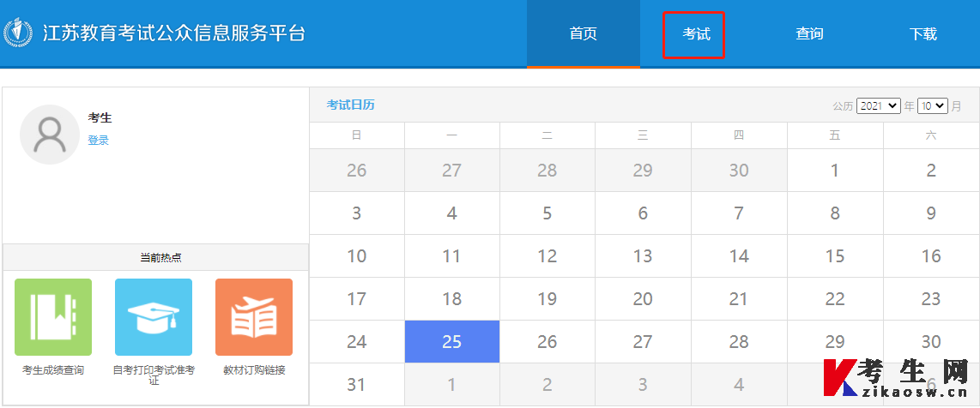The image size is (980, 408).
Task: Open the month dropdown showing 10
Action: (x=933, y=106)
